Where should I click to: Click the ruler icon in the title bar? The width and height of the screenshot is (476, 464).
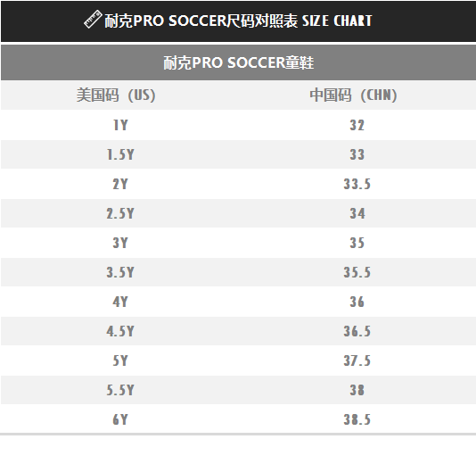93,20
